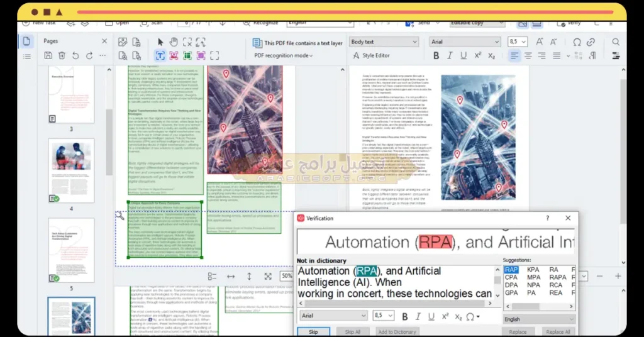Open the Verification dialog font size dropdown
Viewport: 644px width, 337px height.
click(384, 315)
